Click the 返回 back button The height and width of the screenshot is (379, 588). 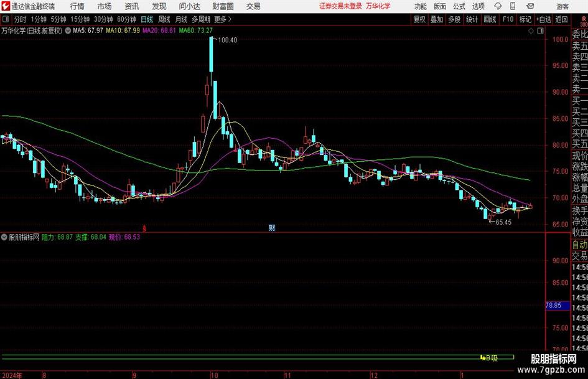click(x=561, y=19)
